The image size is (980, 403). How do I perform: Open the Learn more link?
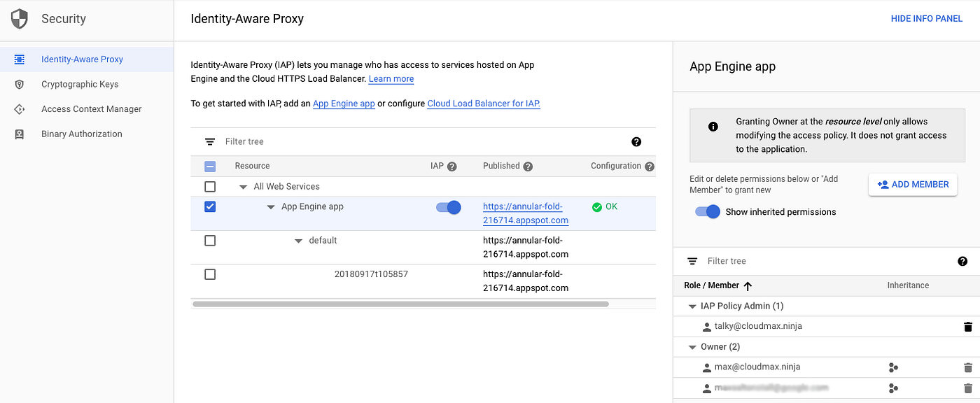click(391, 78)
